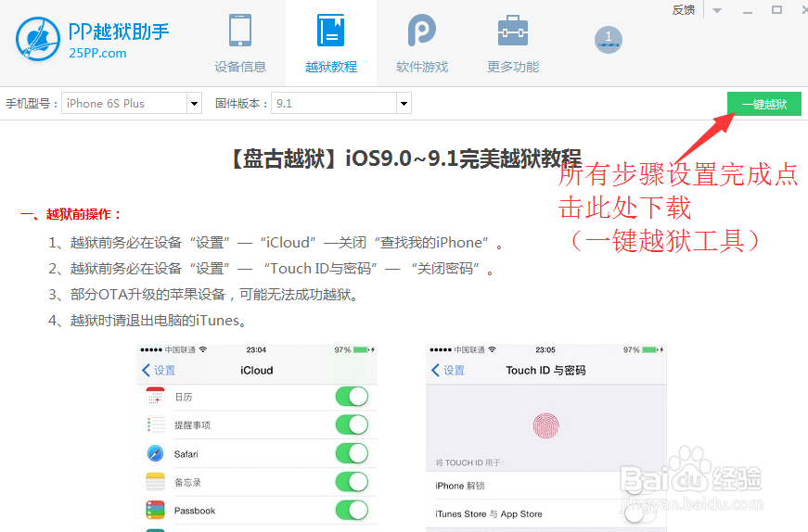Open the 反馈 feedback link

pos(684,10)
